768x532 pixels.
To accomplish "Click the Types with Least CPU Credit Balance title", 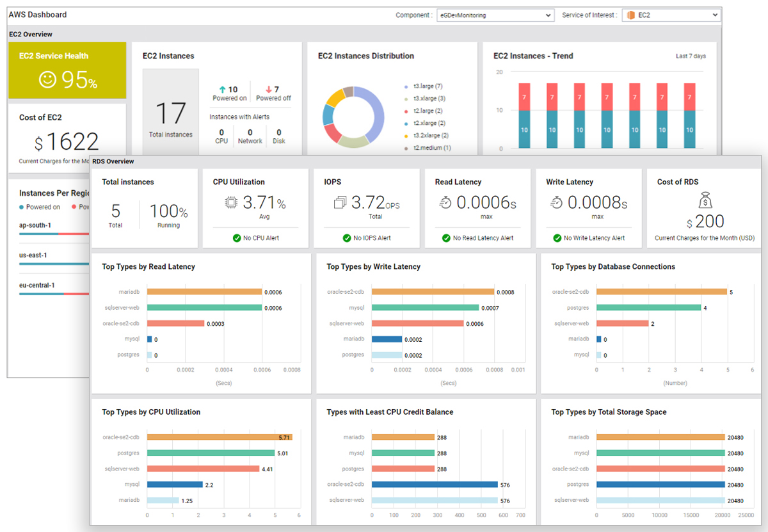I will (x=390, y=412).
